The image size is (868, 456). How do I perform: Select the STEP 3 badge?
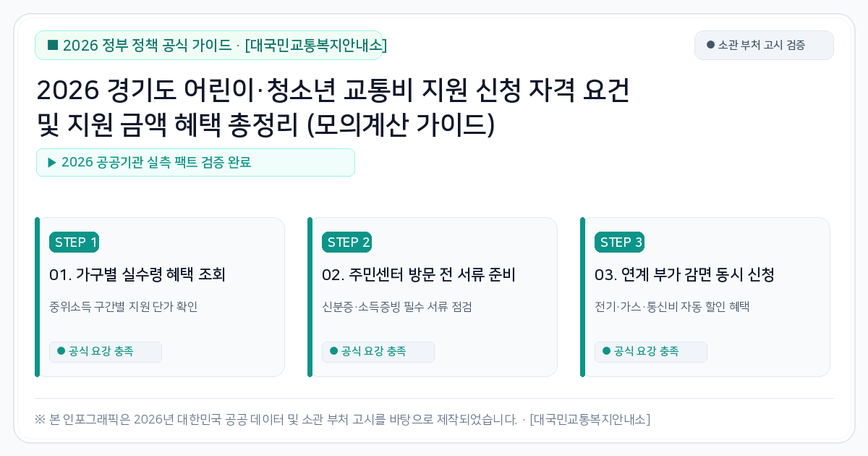pos(619,242)
